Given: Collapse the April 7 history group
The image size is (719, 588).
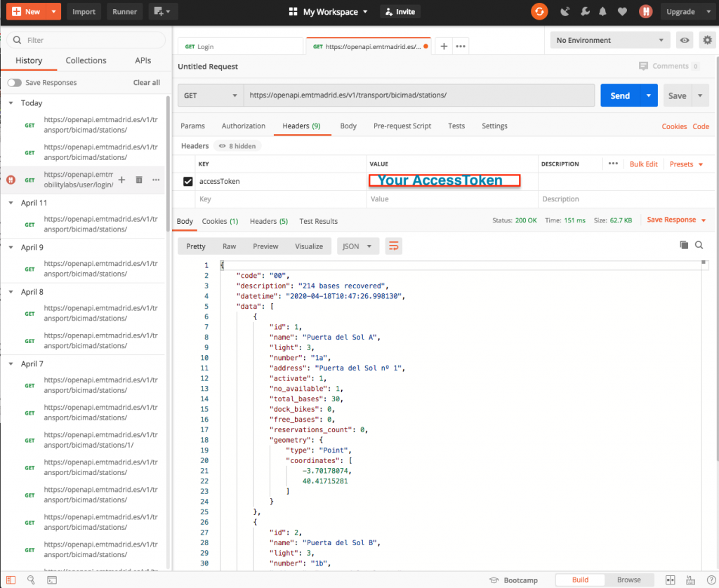Looking at the screenshot, I should pos(11,364).
